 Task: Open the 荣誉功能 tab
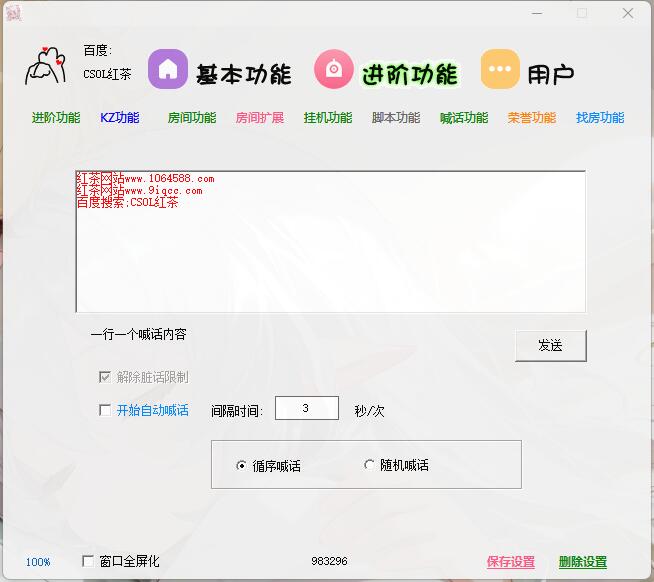[532, 118]
